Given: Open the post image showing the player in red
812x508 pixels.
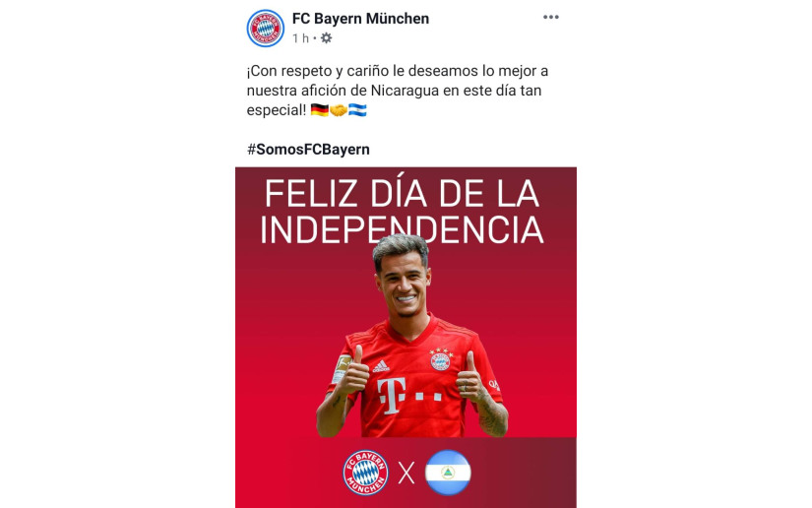Looking at the screenshot, I should tap(406, 337).
